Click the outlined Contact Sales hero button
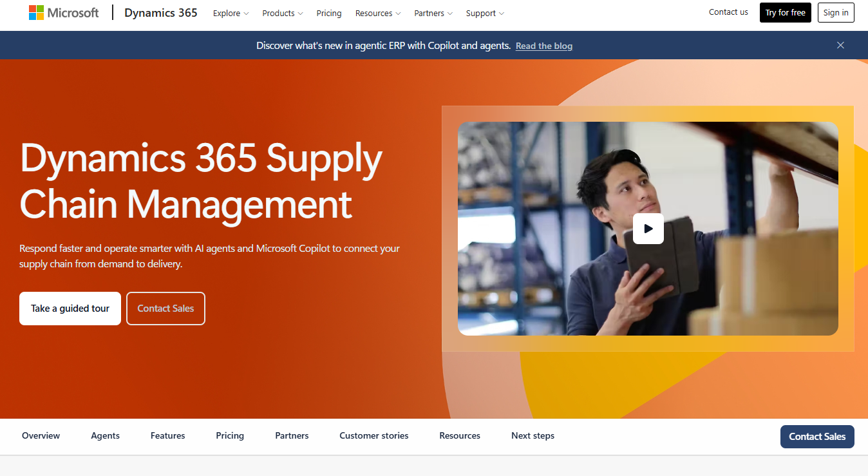 (x=165, y=309)
